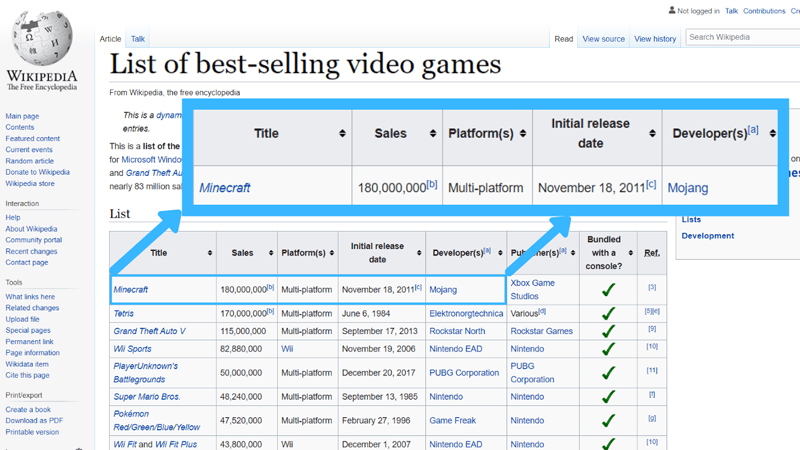
Task: Click the Wikipedia globe logo
Action: coord(42,38)
